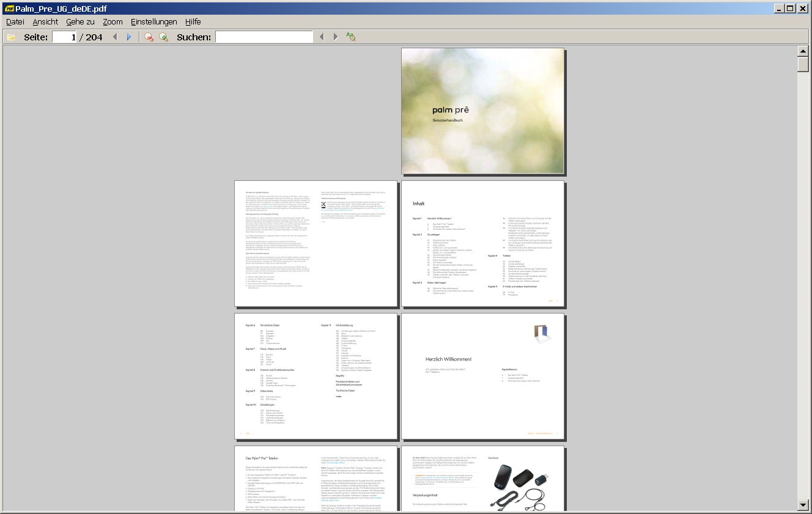
Task: Open the Einstellungen menu
Action: (153, 21)
